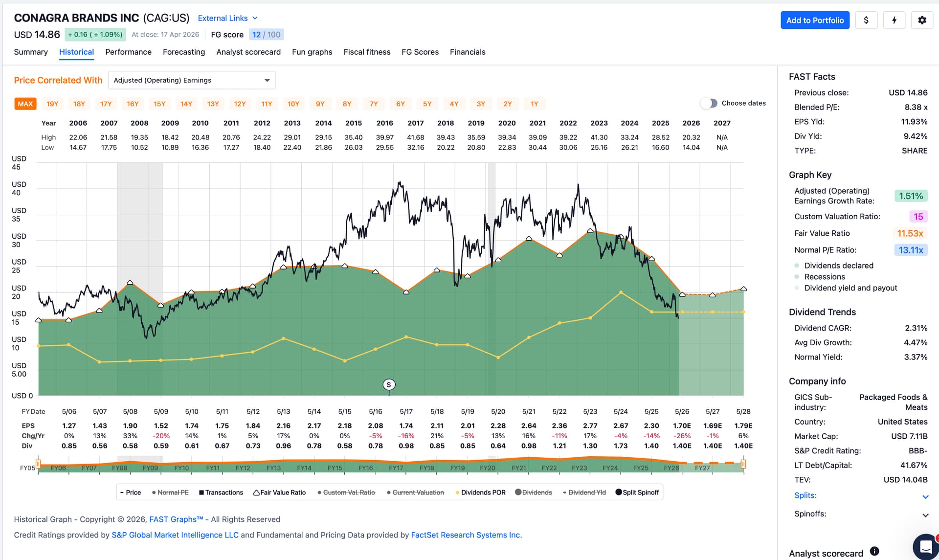
Task: Click the dollar sign currency icon
Action: tap(866, 20)
